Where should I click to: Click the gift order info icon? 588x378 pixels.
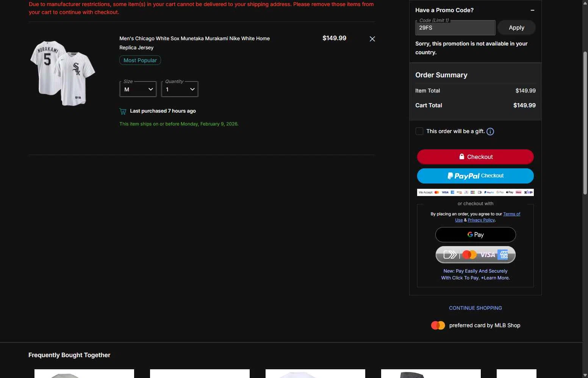pos(490,132)
